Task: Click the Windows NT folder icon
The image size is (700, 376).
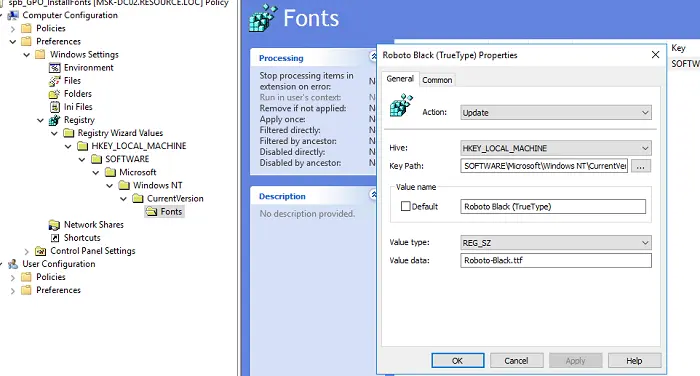Action: click(124, 185)
